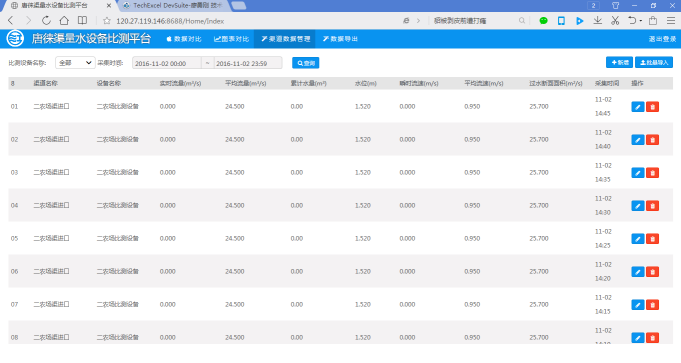Edit row 06 with the blue pencil icon
Screen dimensions: 681x363
[638, 272]
